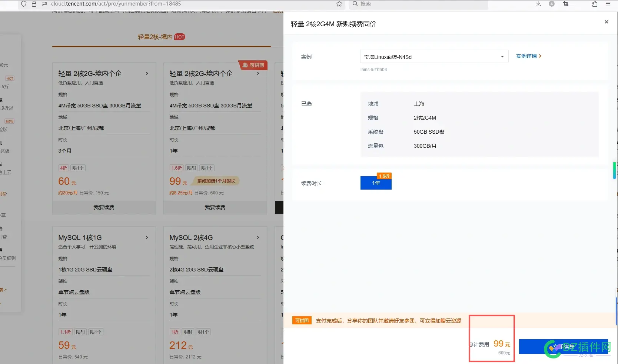
Task: Click the 59元 price
Action: [x=67, y=345]
